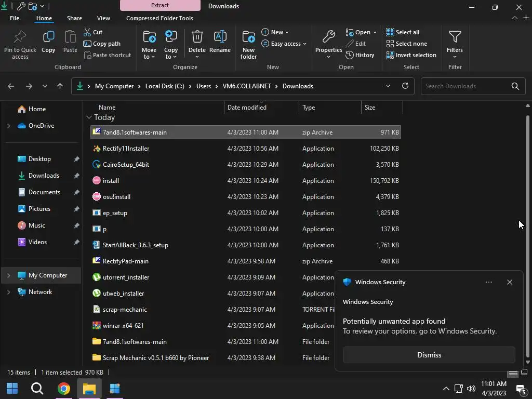Open Chrome from the taskbar
The width and height of the screenshot is (532, 399).
[63, 389]
